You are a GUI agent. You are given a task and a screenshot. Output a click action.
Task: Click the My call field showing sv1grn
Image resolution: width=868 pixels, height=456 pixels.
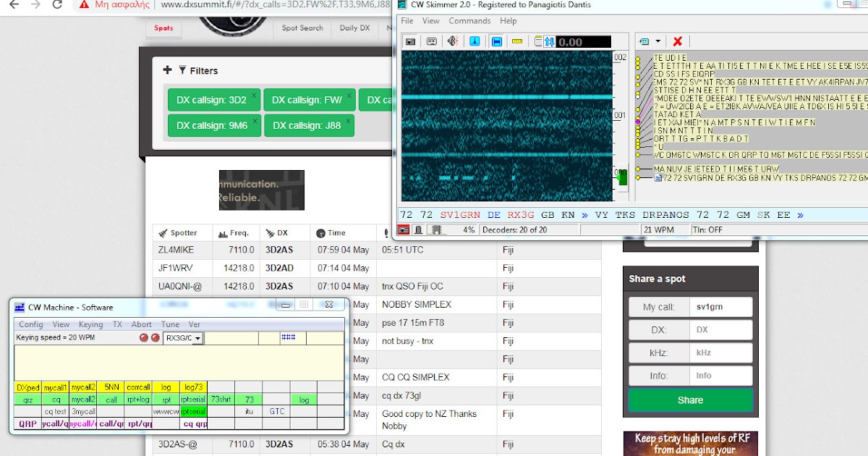[x=720, y=306]
